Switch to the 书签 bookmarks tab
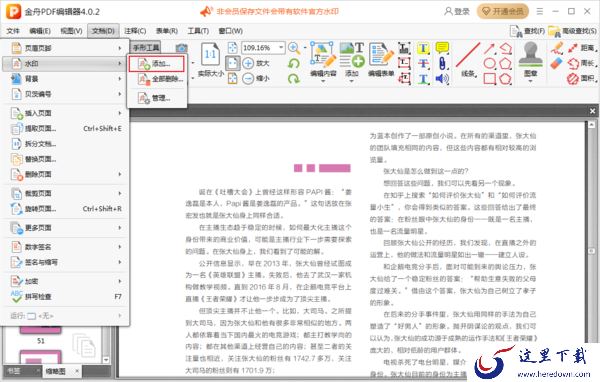This screenshot has width=600, height=382. tap(22, 371)
